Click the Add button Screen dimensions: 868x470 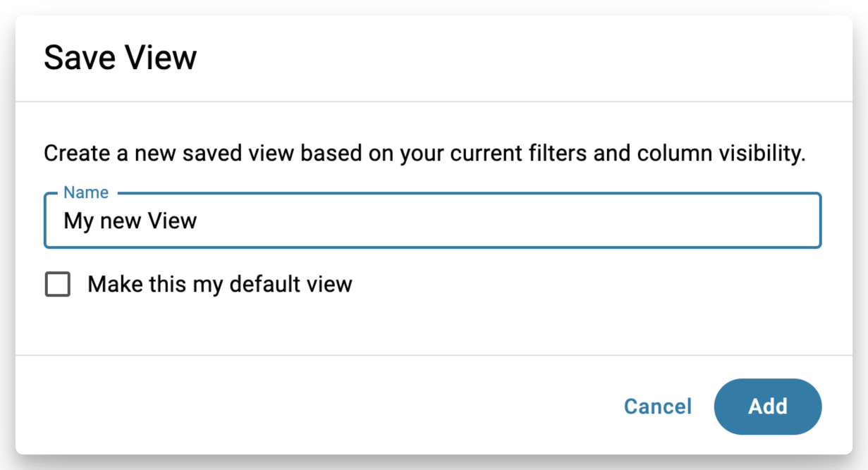click(x=768, y=407)
